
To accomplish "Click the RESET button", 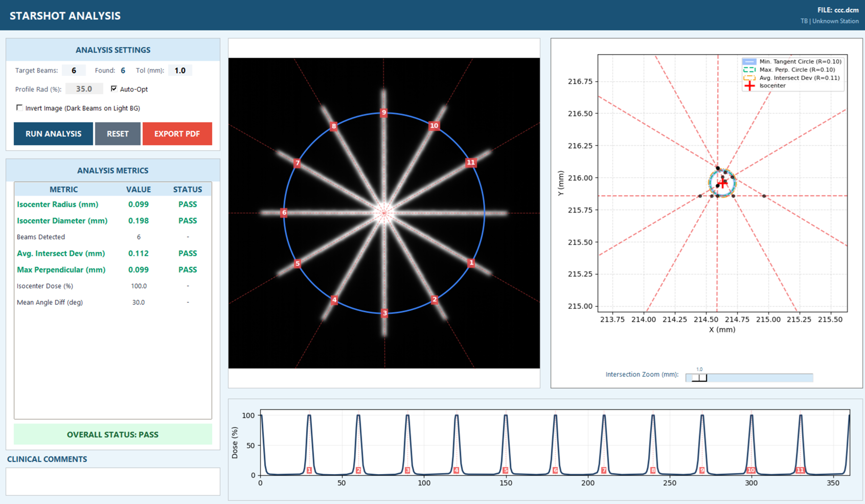I will (118, 134).
